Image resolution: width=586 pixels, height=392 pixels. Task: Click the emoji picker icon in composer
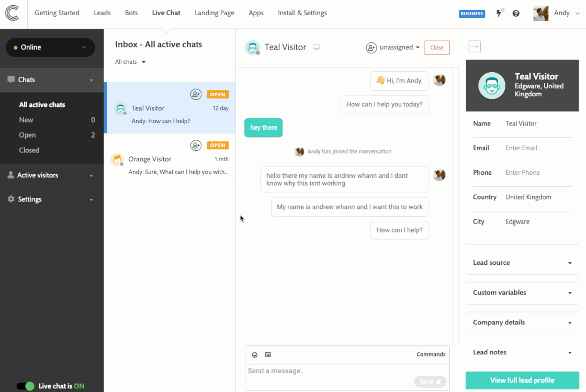pyautogui.click(x=255, y=355)
